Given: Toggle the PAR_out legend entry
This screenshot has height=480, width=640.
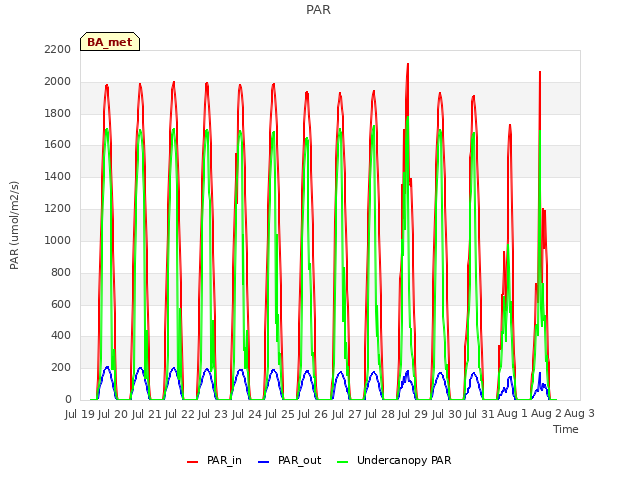Looking at the screenshot, I should (290, 460).
